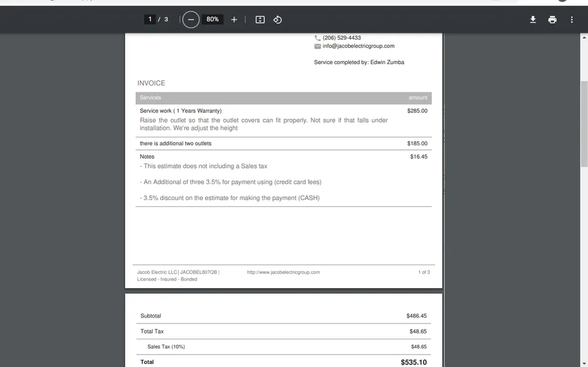Screen dimensions: 588x367
Task: Open the jacobelectricgroup.com website link in footer
Action: tap(283, 272)
